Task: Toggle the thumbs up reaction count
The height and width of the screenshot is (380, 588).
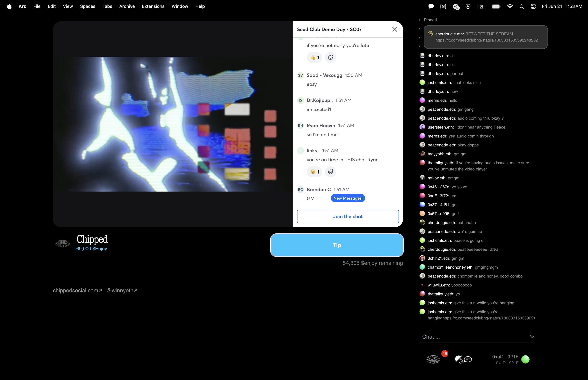Action: pos(315,57)
